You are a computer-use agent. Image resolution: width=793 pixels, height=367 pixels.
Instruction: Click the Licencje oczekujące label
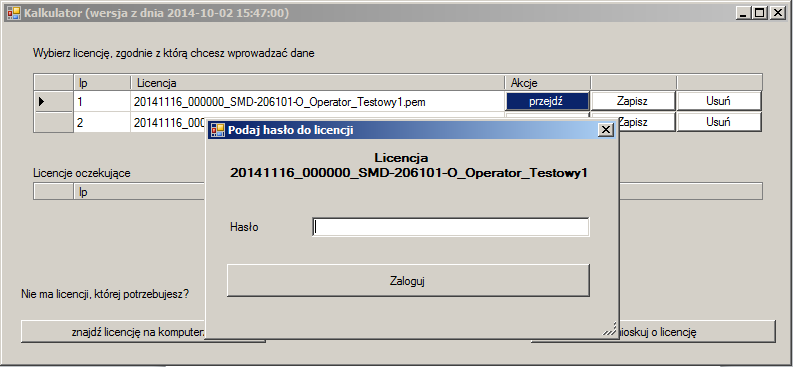click(x=82, y=173)
